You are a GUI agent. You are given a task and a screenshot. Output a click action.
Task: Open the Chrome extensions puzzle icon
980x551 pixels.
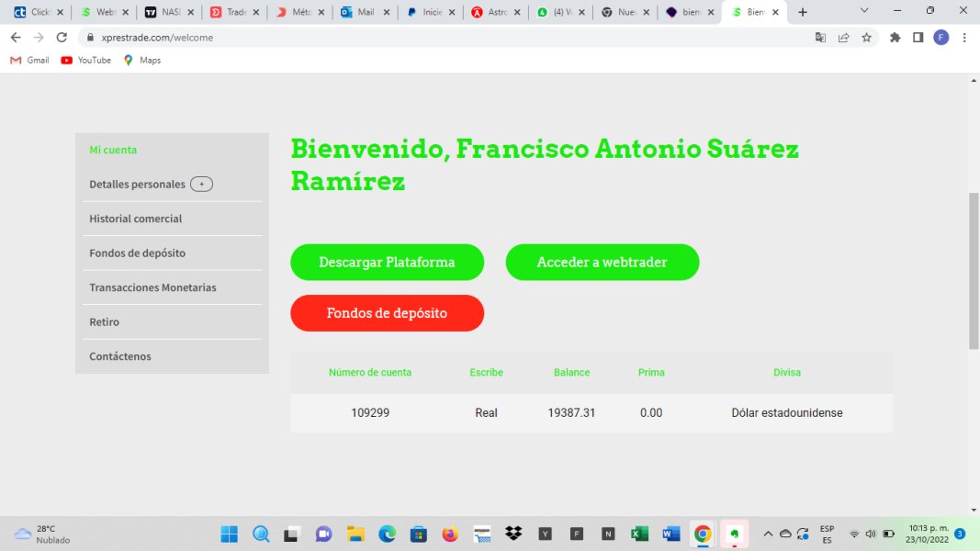coord(896,38)
